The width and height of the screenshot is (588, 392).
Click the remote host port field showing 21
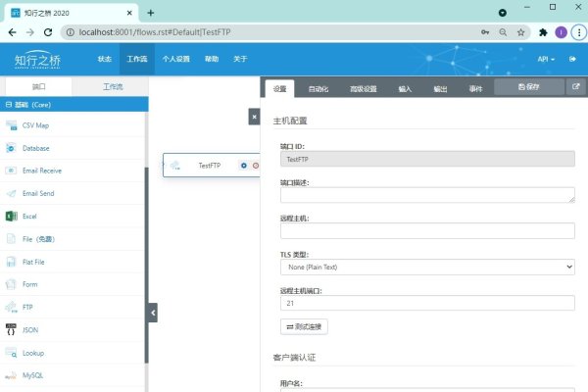(427, 303)
